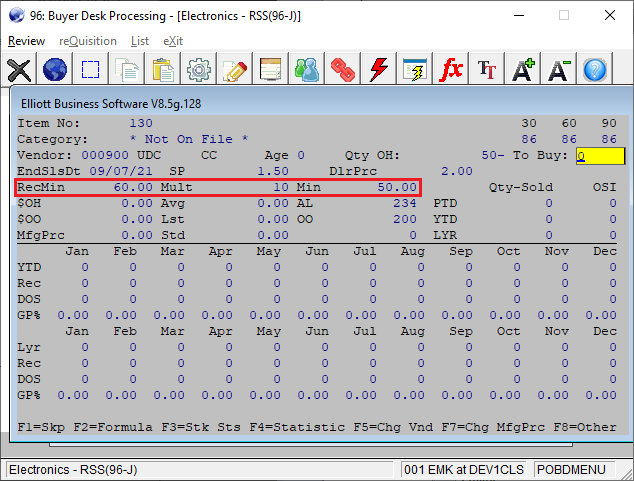This screenshot has height=481, width=634.
Task: Click the blue globe toolbar icon
Action: 55,70
